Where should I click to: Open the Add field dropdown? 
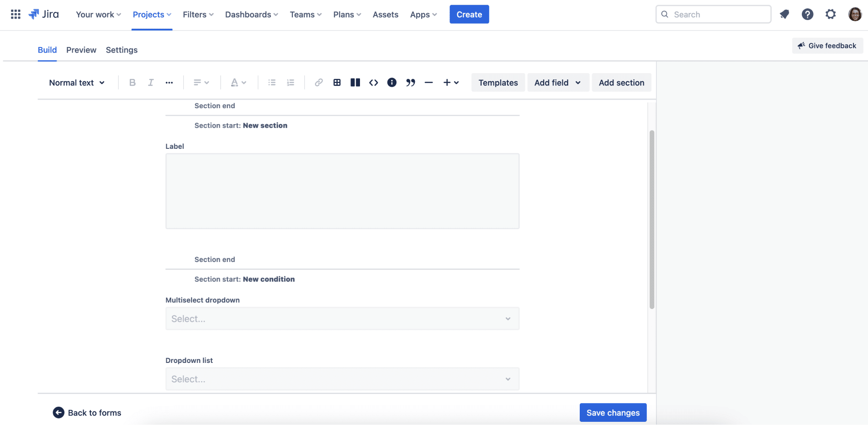click(558, 83)
